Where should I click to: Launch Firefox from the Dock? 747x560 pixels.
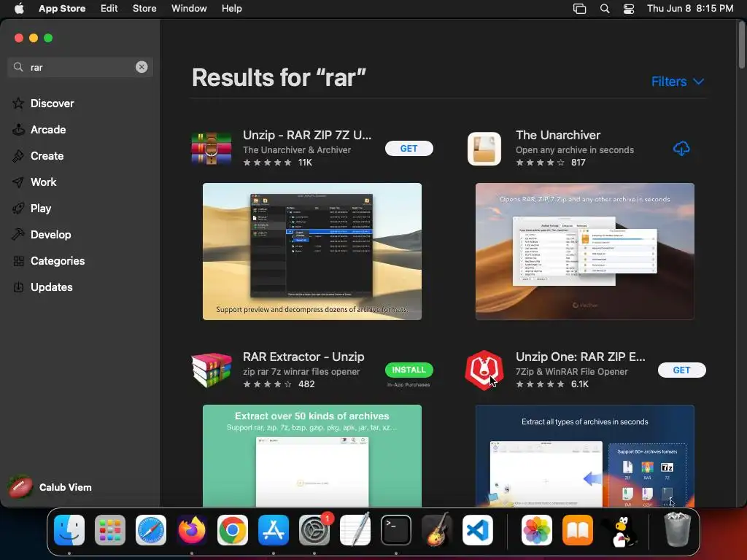click(x=192, y=530)
